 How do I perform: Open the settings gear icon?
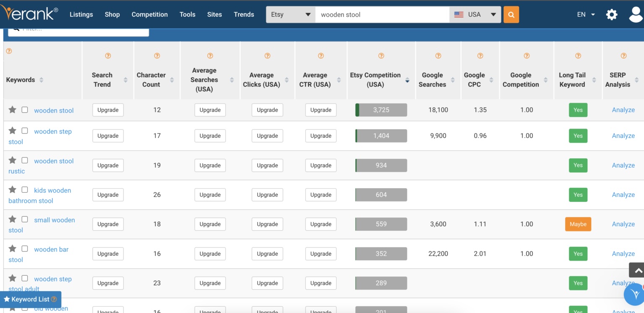pyautogui.click(x=612, y=15)
